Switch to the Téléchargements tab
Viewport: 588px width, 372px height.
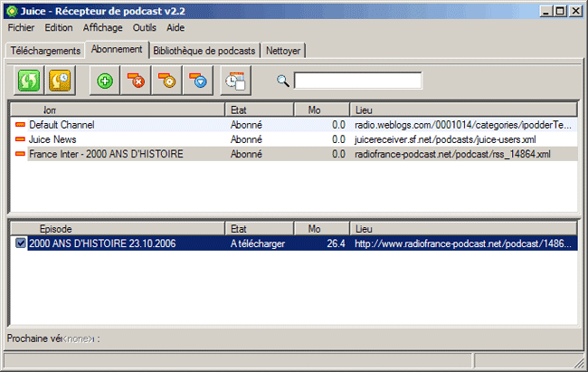pos(45,51)
